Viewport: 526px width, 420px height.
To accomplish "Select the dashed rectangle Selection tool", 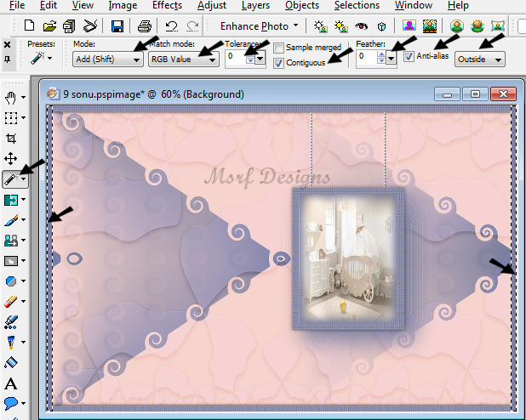I will (x=10, y=117).
